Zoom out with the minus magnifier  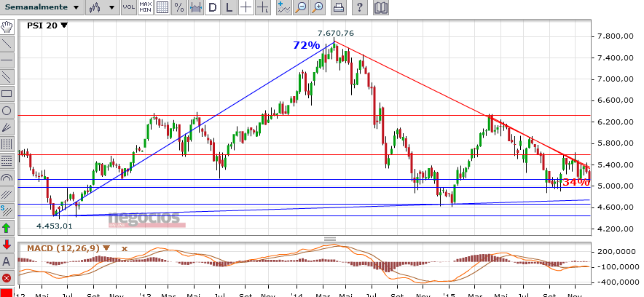tap(302, 7)
